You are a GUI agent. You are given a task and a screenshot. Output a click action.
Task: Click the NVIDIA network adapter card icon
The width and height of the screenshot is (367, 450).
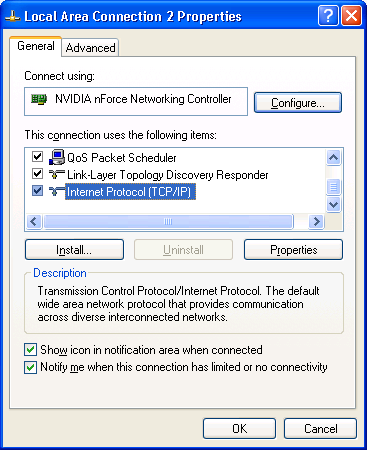point(39,99)
